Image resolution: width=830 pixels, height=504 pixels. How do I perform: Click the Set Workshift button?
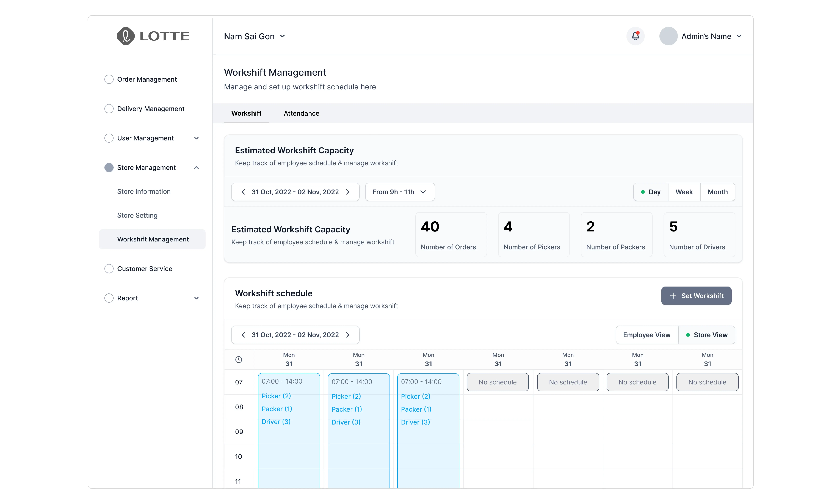point(696,296)
